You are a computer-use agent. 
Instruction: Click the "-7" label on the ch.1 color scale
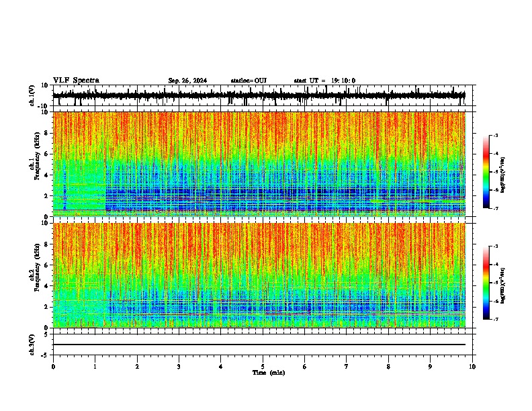point(496,208)
